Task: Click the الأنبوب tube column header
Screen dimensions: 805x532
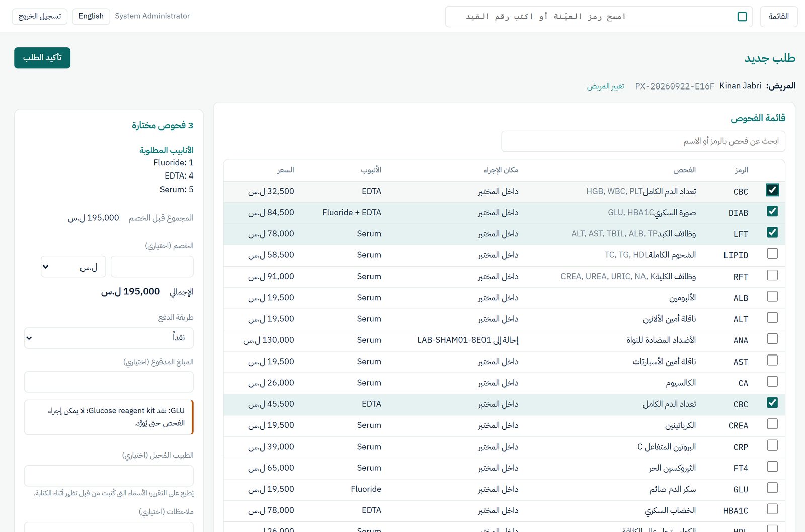Action: click(x=371, y=170)
